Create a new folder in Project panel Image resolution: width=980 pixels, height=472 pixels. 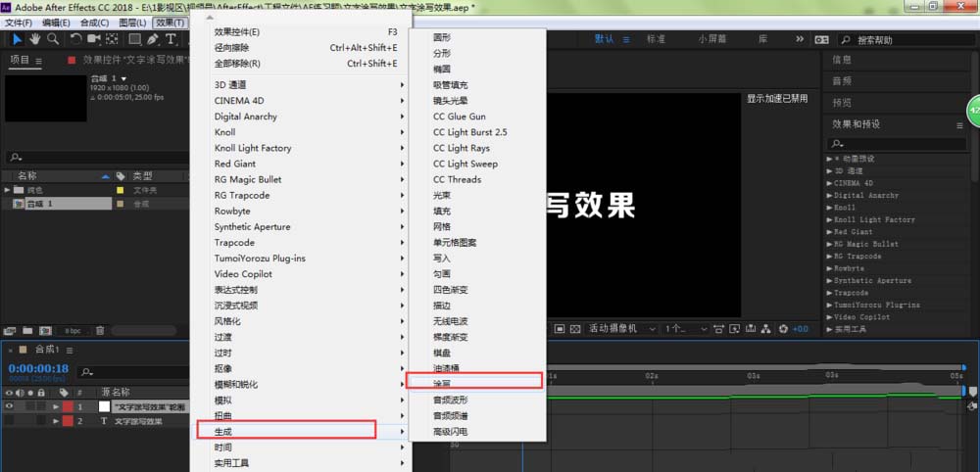click(x=26, y=330)
